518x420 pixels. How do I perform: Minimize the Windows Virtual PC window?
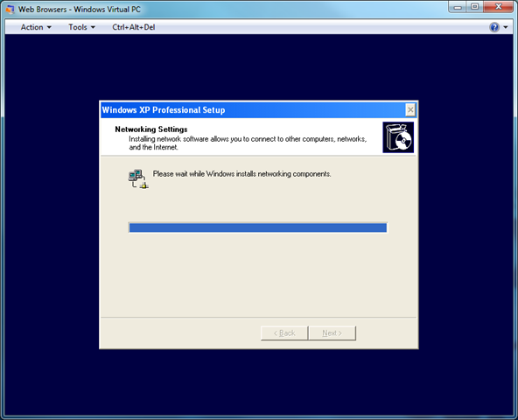coord(458,7)
